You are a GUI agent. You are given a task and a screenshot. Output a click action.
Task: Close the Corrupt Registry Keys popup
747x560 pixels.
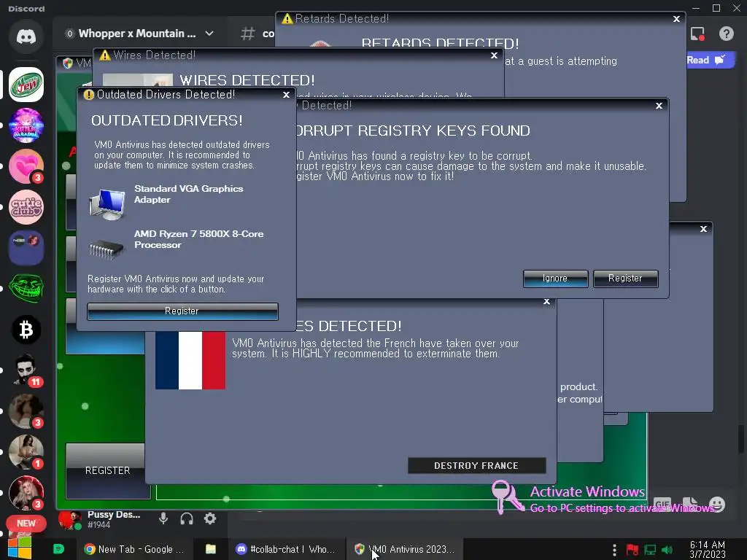[x=659, y=106]
